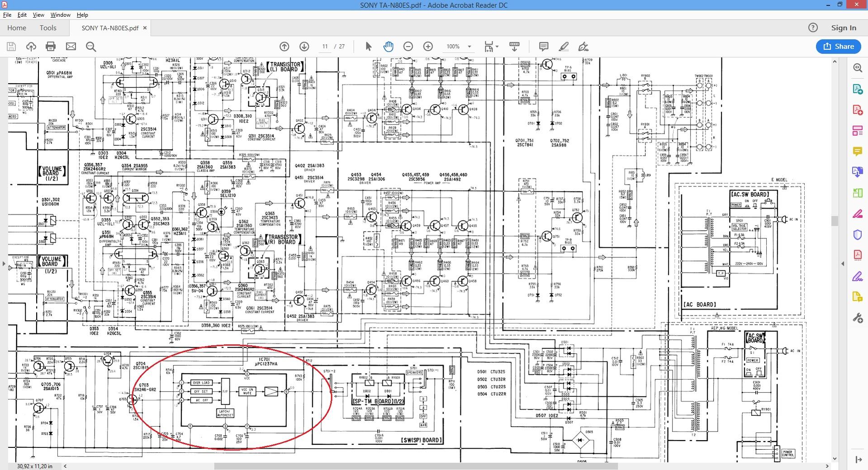Click the scroll right arrow at bottom

827,466
